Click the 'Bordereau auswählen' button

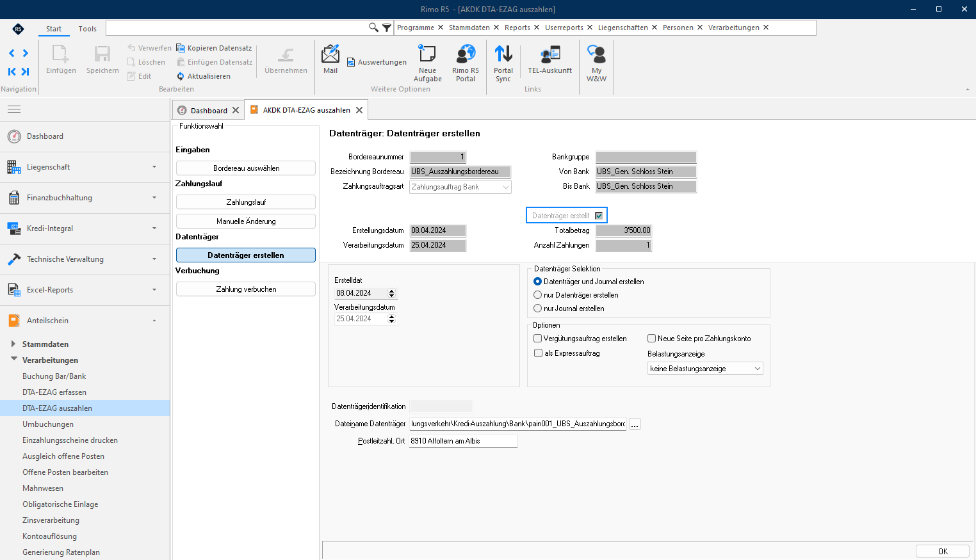246,168
